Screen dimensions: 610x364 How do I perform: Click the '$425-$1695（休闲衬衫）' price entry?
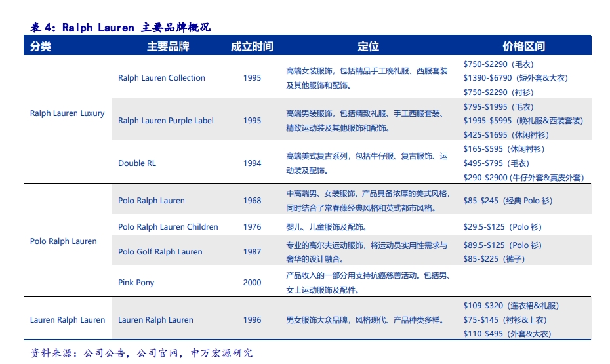point(506,135)
